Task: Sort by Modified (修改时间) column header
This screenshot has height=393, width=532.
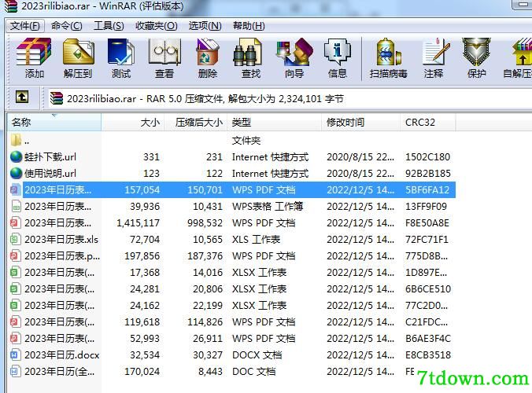Action: click(360, 122)
